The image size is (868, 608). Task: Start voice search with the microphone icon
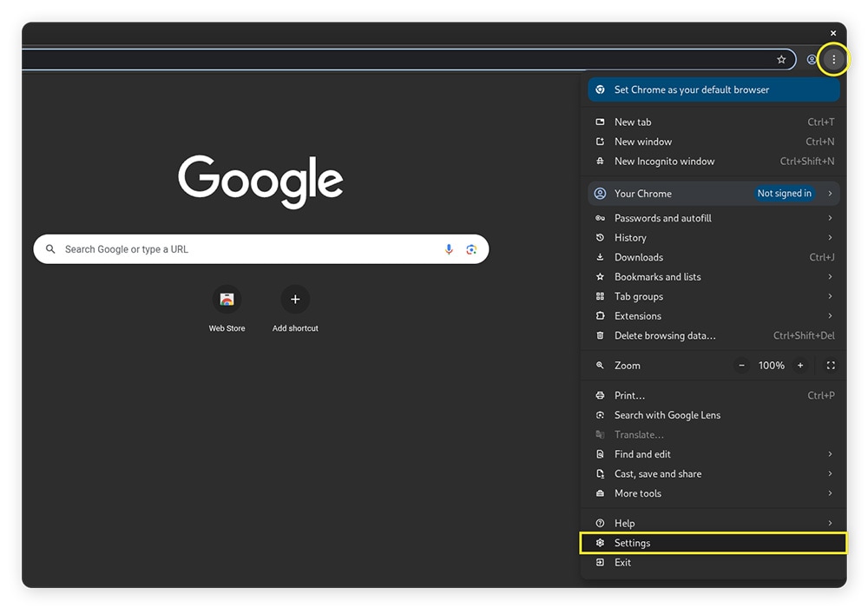449,249
